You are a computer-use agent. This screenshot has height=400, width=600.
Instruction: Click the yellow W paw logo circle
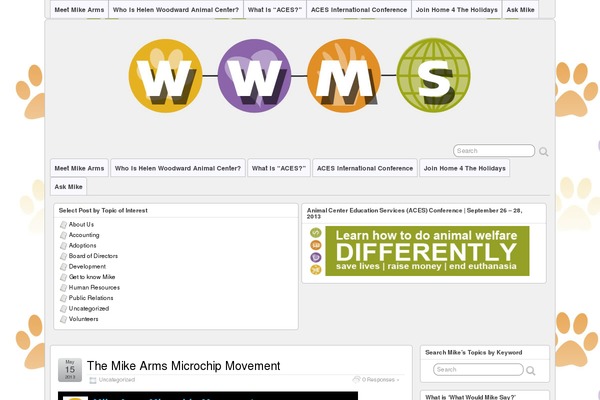point(165,76)
